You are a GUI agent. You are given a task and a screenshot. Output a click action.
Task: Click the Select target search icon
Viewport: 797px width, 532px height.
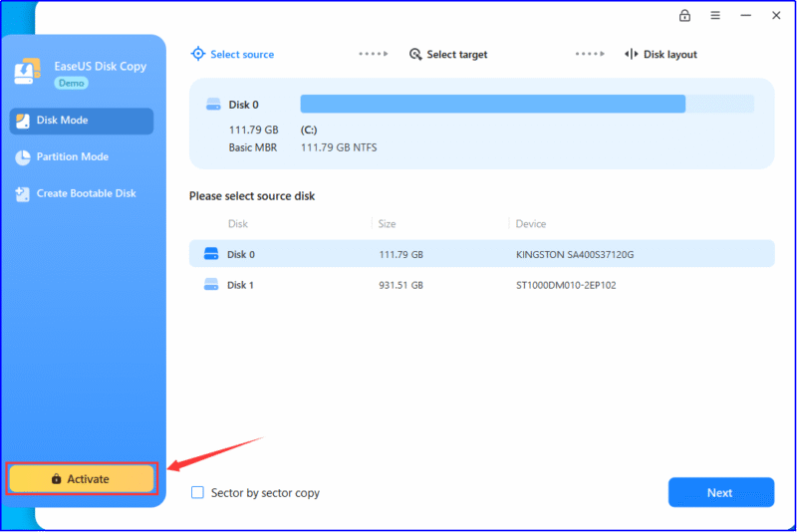coord(415,55)
